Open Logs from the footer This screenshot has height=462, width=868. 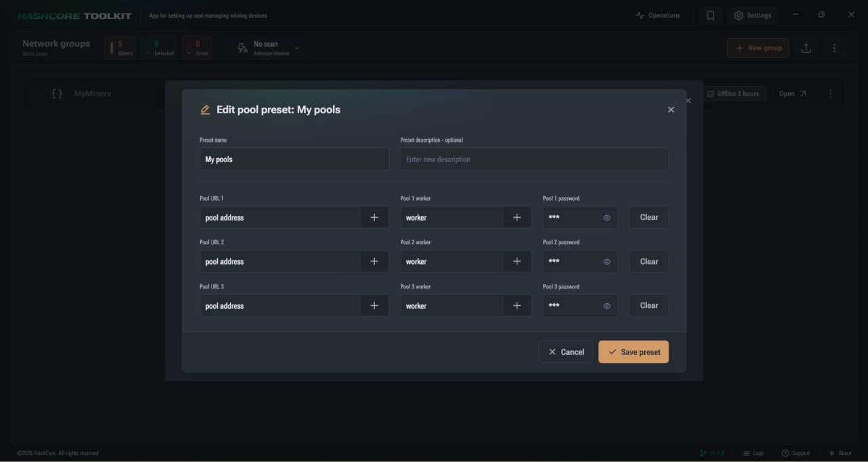(753, 453)
